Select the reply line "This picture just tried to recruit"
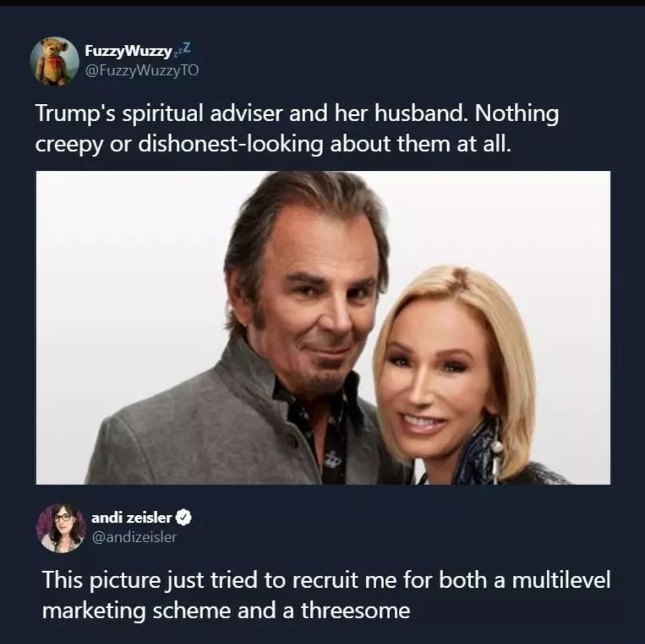Screen dimensions: 645x644 tap(326, 580)
